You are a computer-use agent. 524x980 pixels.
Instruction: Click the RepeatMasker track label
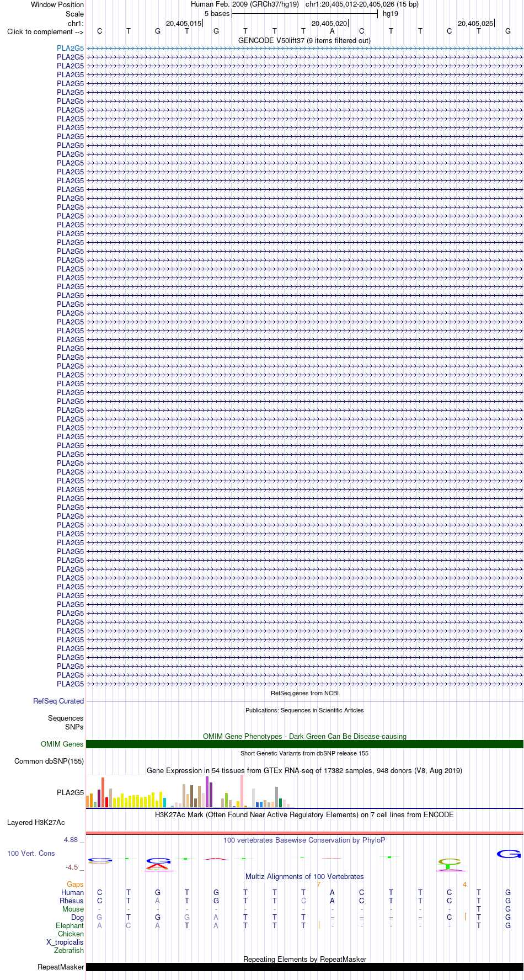tap(61, 967)
